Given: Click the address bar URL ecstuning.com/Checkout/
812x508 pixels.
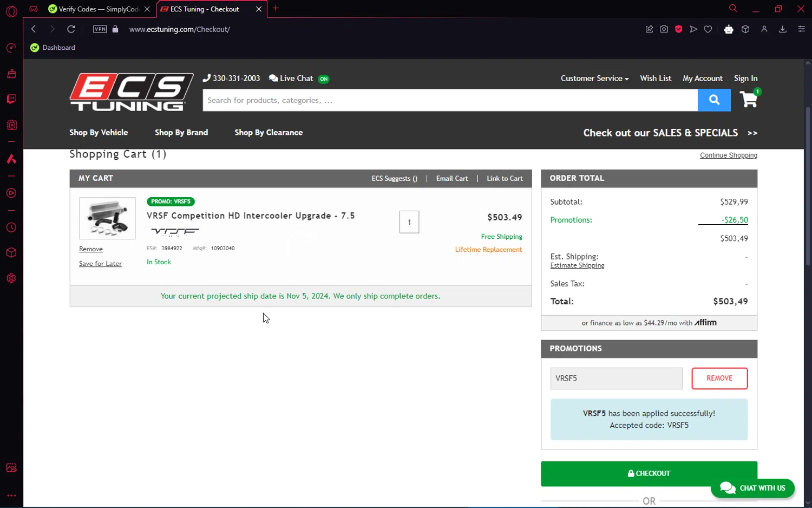Looking at the screenshot, I should coord(180,29).
